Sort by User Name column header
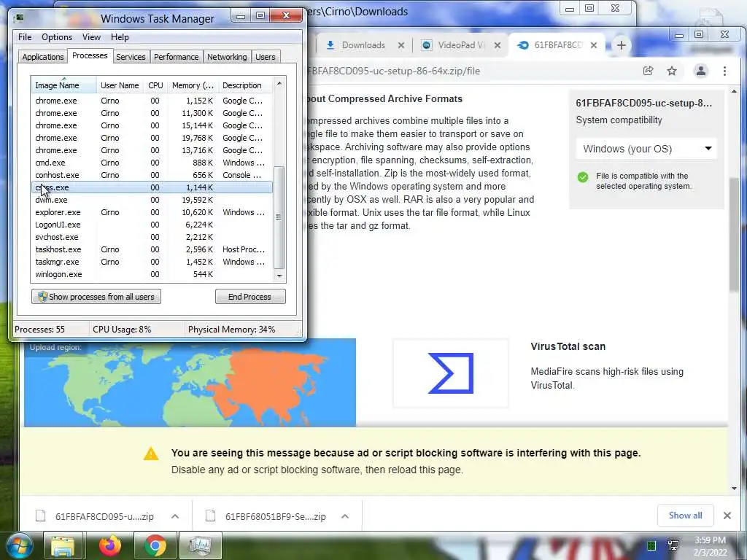 pyautogui.click(x=120, y=85)
